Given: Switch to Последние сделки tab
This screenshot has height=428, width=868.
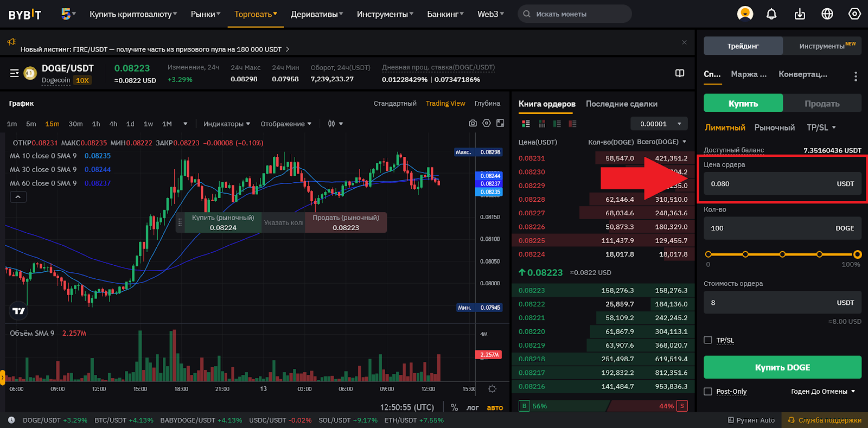Looking at the screenshot, I should click(622, 104).
